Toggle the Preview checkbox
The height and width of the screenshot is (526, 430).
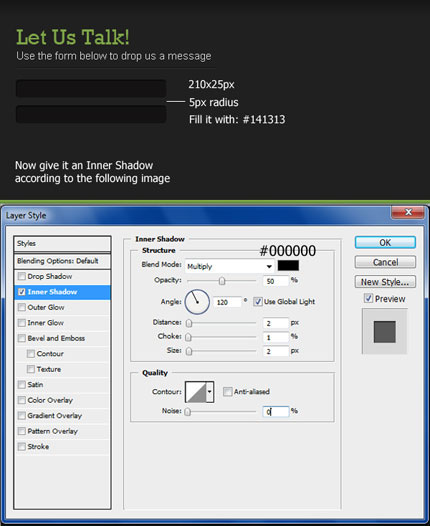tap(368, 298)
